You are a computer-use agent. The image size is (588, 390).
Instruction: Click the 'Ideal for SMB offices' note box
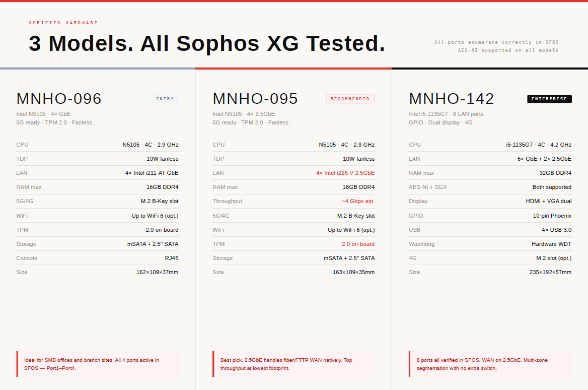point(98,364)
